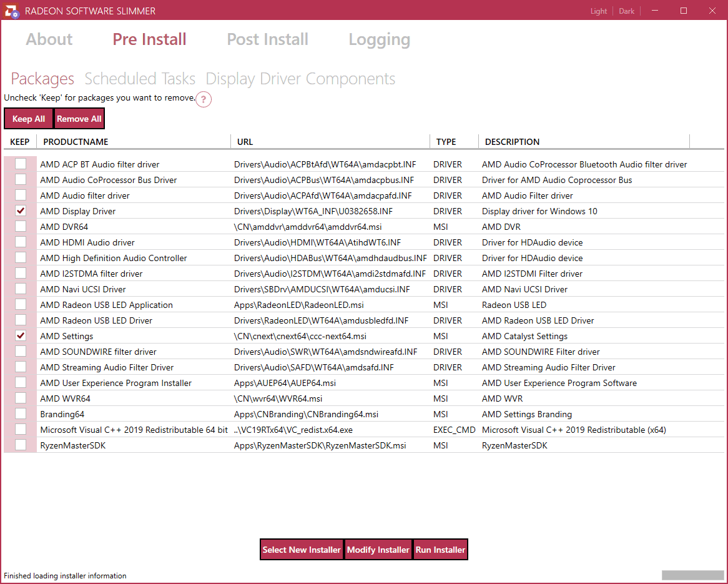Uncheck Keep for AMD Display Driver
This screenshot has height=584, width=728.
21,210
